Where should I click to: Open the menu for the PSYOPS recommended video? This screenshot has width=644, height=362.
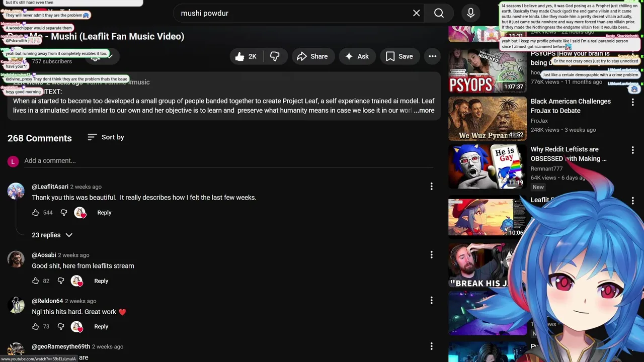pos(633,54)
